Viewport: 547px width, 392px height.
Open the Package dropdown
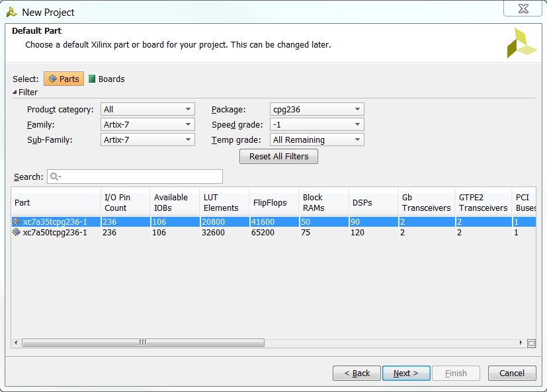click(317, 109)
